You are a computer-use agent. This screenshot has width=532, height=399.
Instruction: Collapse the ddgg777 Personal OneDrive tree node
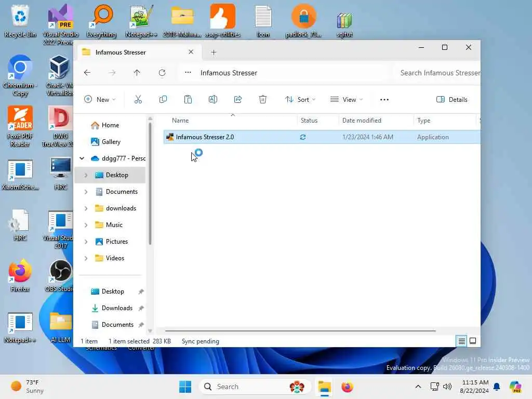point(82,158)
